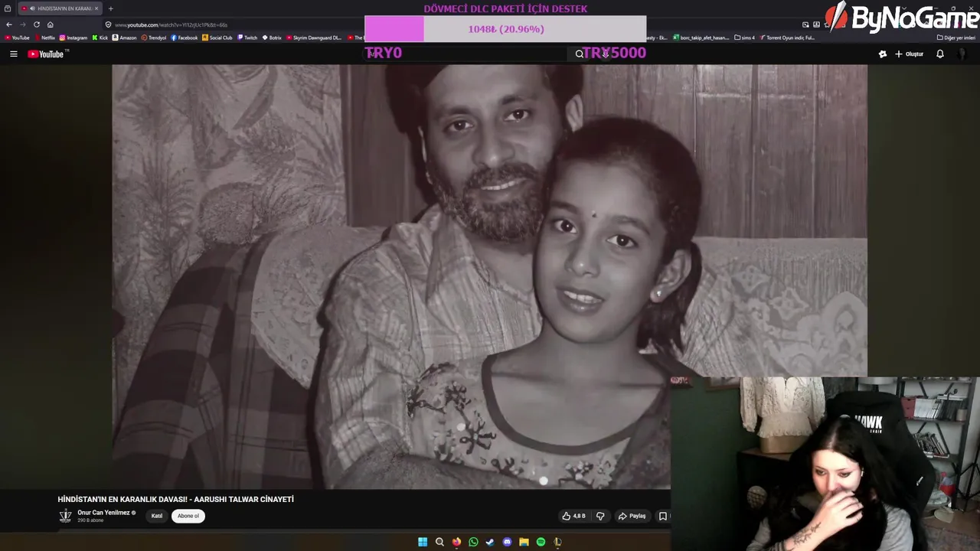The image size is (980, 551).
Task: Open the Social Club bookmark
Action: [217, 37]
